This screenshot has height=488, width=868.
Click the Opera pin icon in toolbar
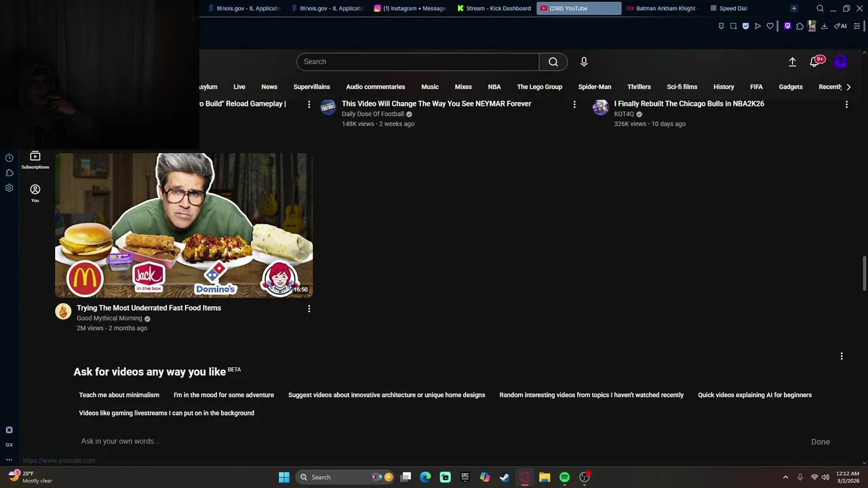point(721,26)
